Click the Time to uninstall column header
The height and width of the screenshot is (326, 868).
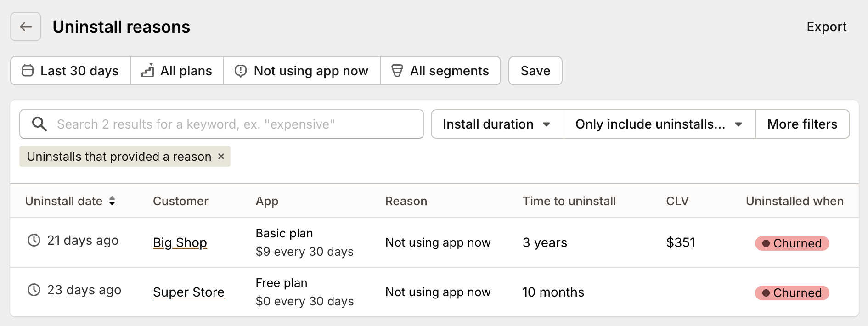569,201
